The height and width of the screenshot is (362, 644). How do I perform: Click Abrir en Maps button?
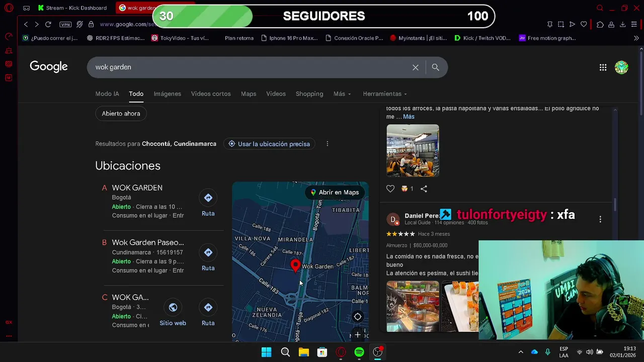coord(335,193)
